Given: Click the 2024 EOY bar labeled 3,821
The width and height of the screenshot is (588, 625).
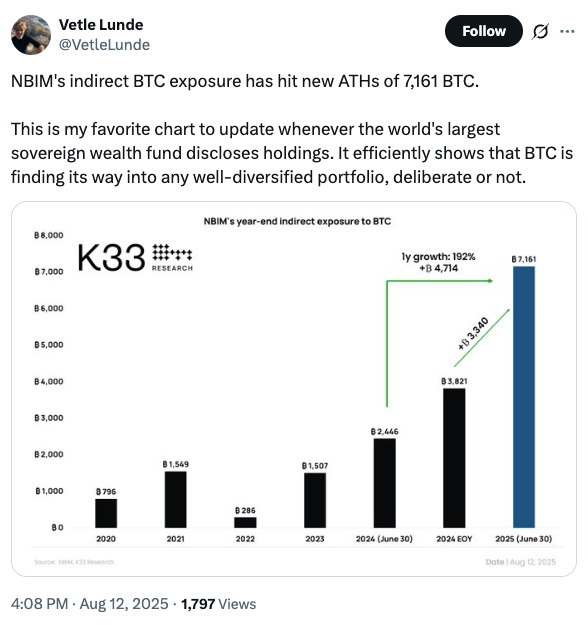Looking at the screenshot, I should (x=454, y=458).
